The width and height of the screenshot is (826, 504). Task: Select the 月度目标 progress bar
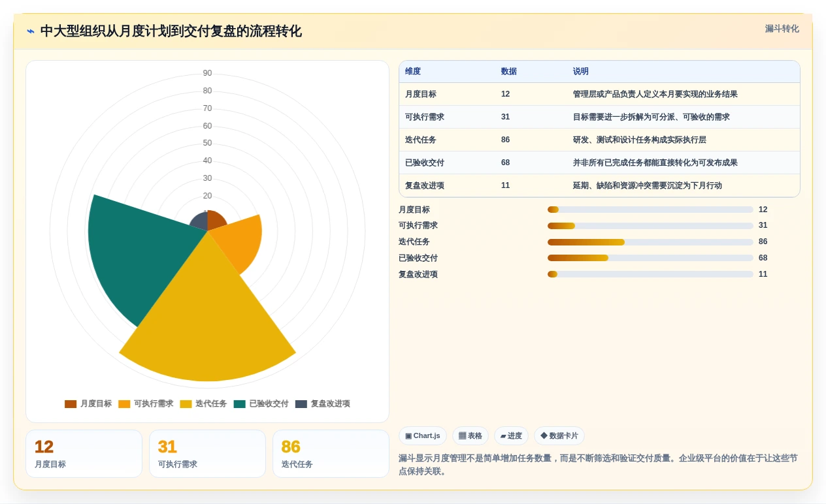tap(650, 210)
